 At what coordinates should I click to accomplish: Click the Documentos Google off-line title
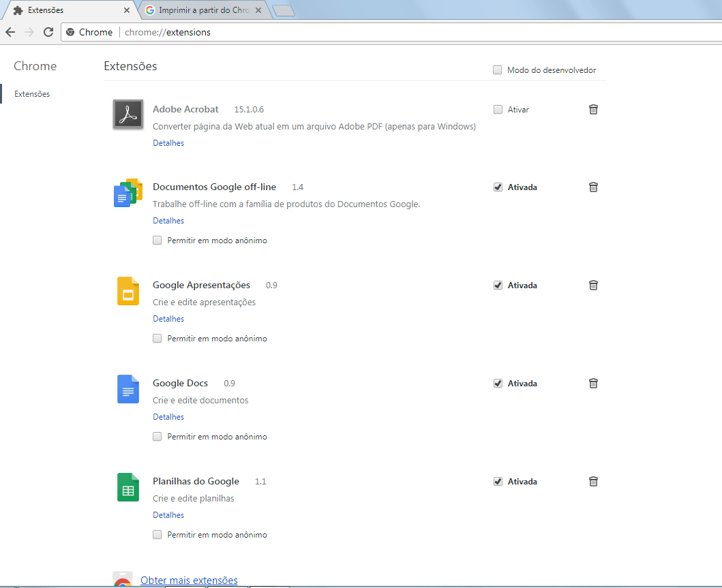pos(215,187)
